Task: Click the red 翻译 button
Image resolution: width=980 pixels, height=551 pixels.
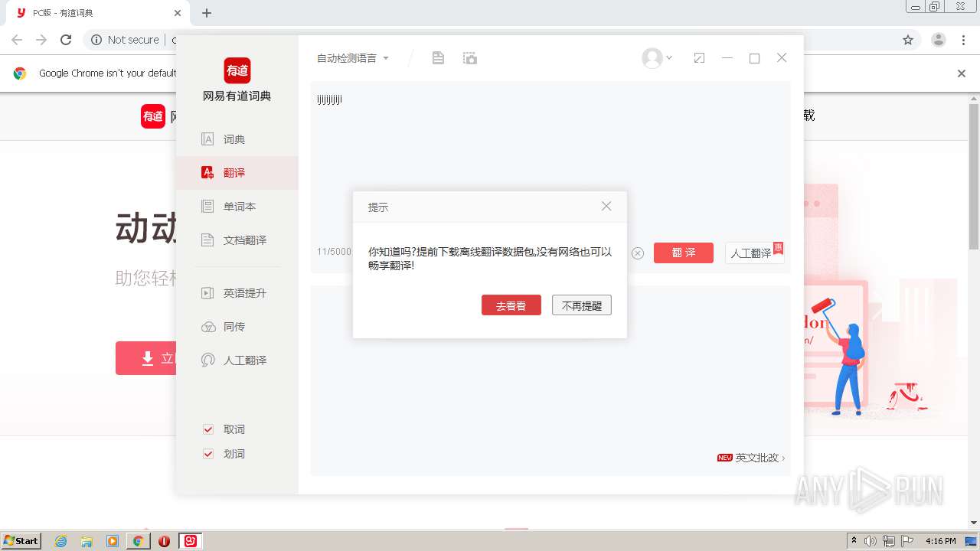Action: click(x=684, y=253)
